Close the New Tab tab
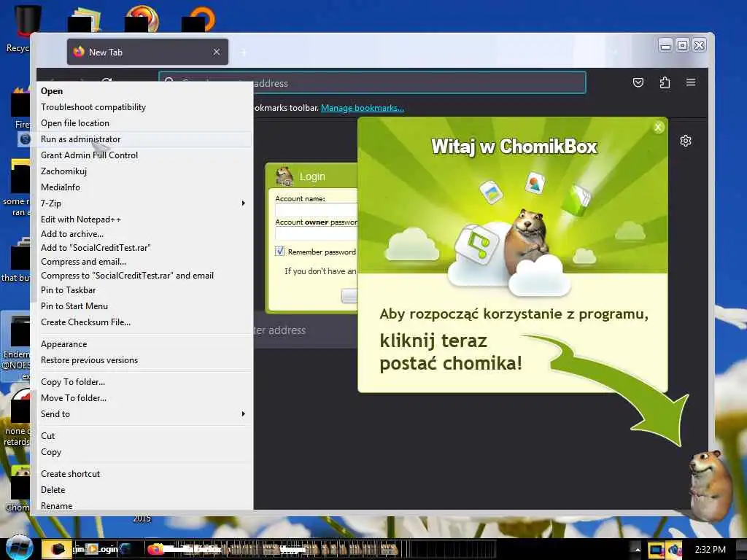The height and width of the screenshot is (560, 747). (216, 52)
